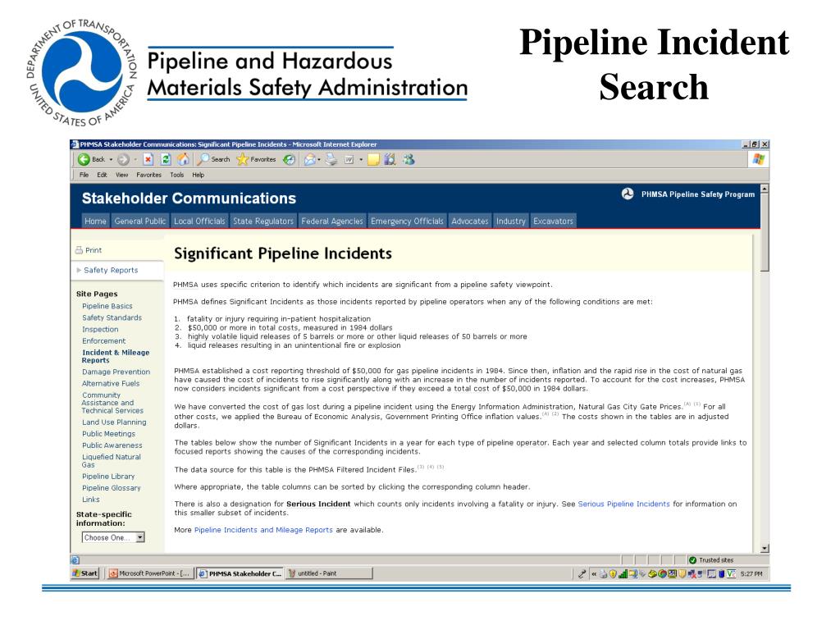This screenshot has height=630, width=840.
Task: Open the Public Meetings link
Action: [108, 434]
